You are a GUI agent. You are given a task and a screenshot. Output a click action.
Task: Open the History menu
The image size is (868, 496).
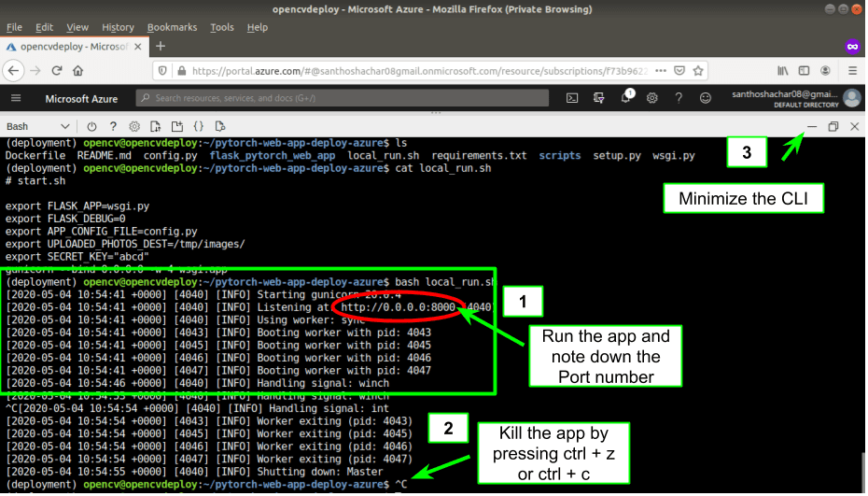point(118,27)
